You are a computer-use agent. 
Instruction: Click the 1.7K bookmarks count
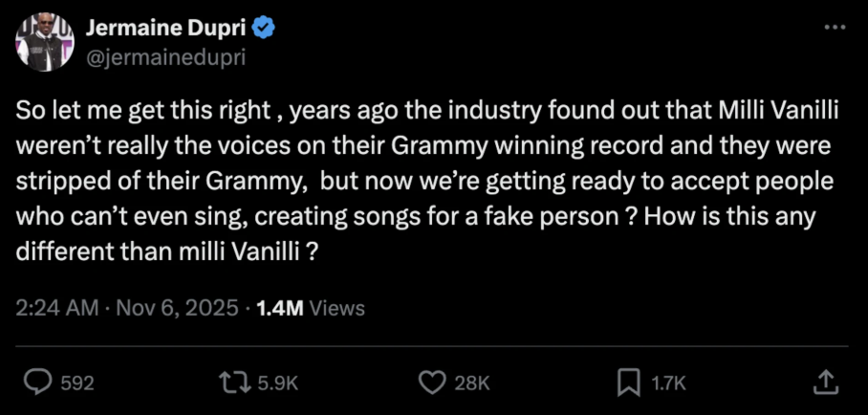tap(668, 383)
